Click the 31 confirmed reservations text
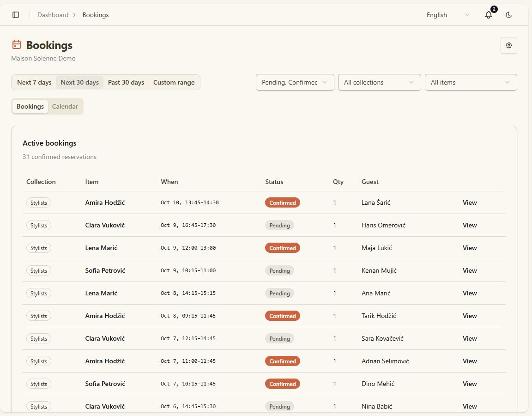The height and width of the screenshot is (416, 532). (x=60, y=157)
